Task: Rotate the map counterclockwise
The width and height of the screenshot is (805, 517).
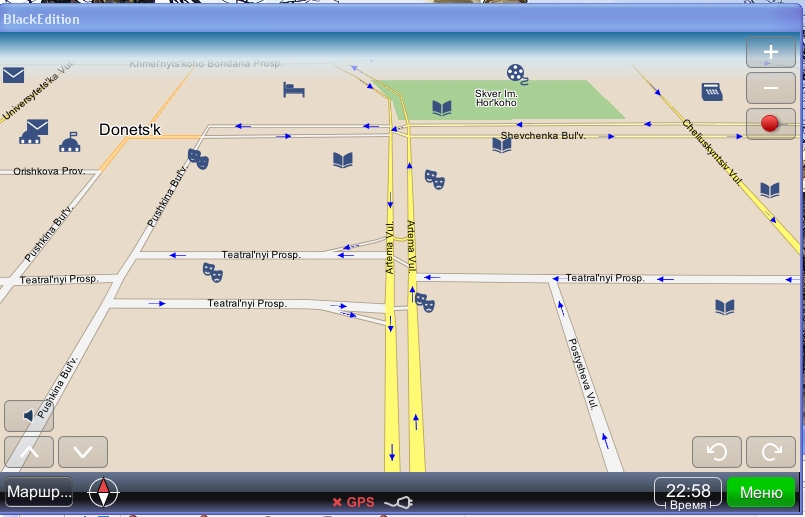Action: click(717, 452)
